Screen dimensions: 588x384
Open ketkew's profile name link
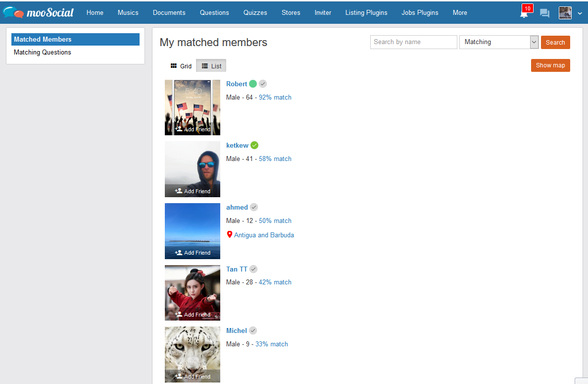pos(238,145)
